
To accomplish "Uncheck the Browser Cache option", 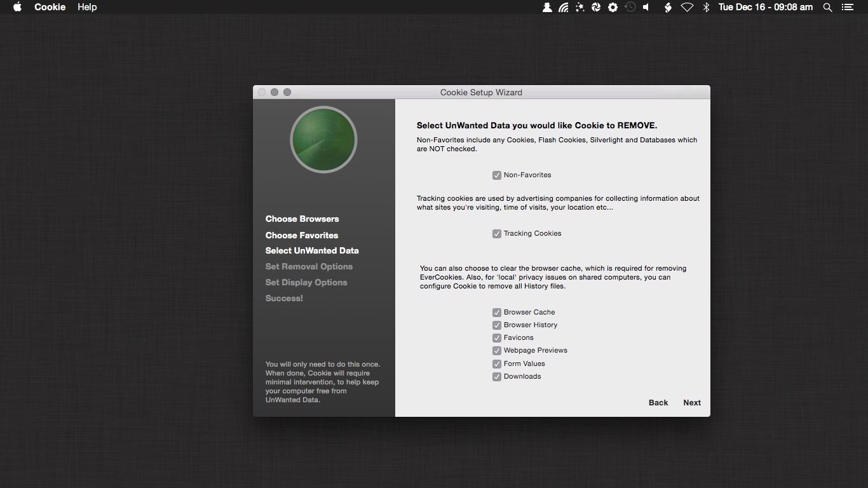I will point(497,313).
